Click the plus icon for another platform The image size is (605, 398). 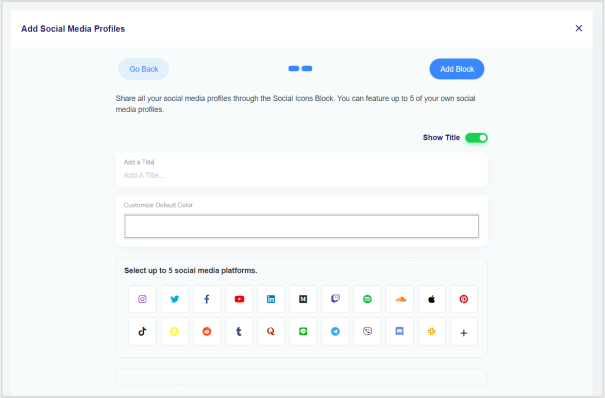(x=464, y=332)
